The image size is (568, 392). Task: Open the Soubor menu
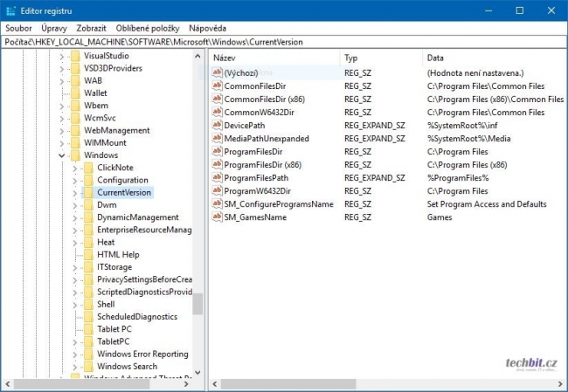(18, 28)
